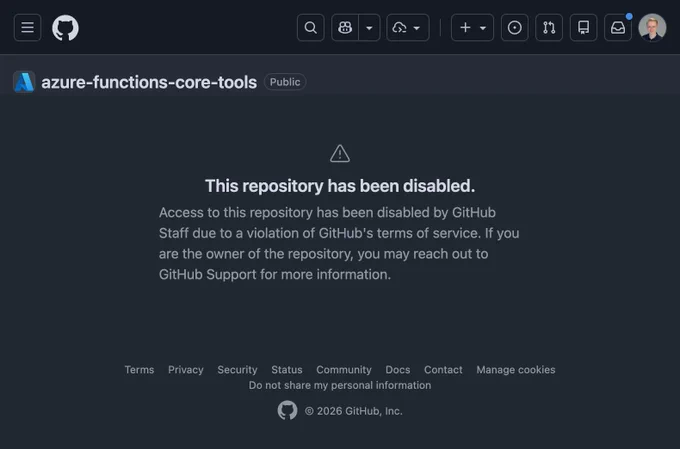The image size is (680, 449).
Task: Open the Status footer link
Action: pyautogui.click(x=287, y=370)
